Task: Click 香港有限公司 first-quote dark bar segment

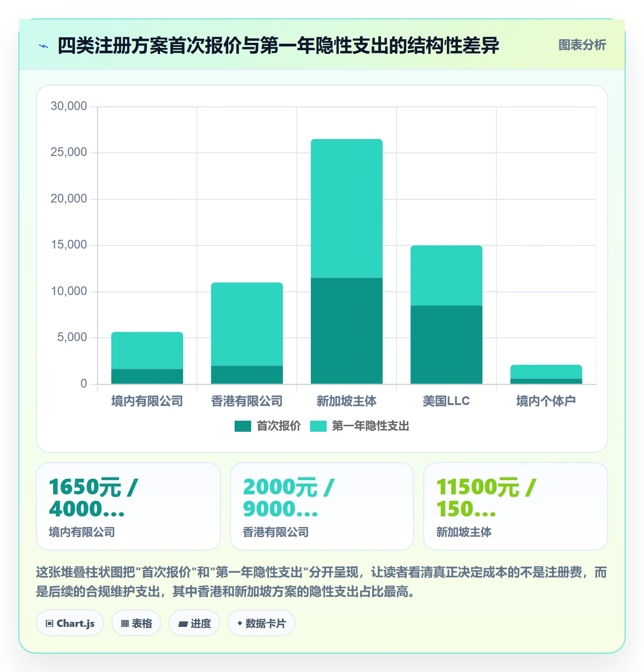Action: tap(247, 375)
